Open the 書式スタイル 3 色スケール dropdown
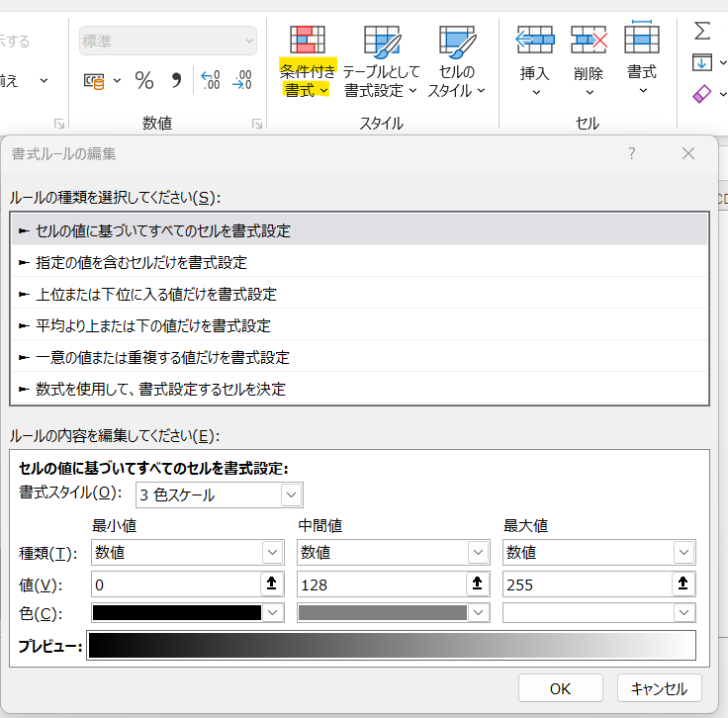 coord(291,494)
